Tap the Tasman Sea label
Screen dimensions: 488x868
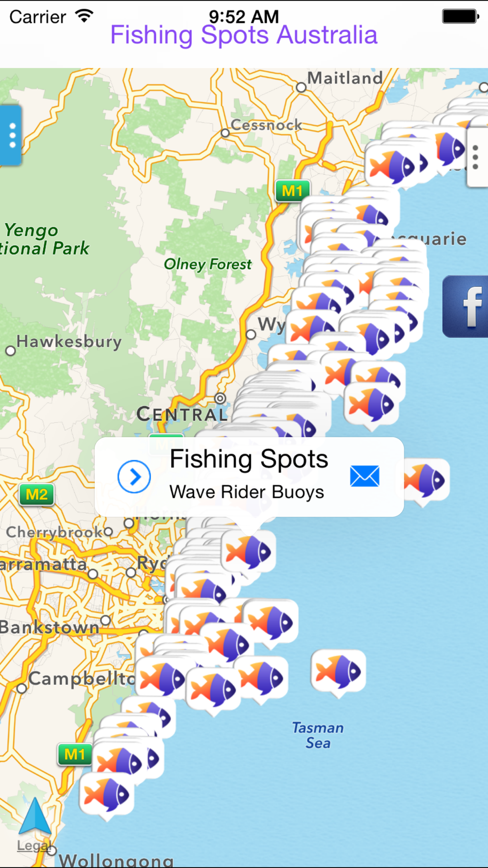pyautogui.click(x=318, y=735)
